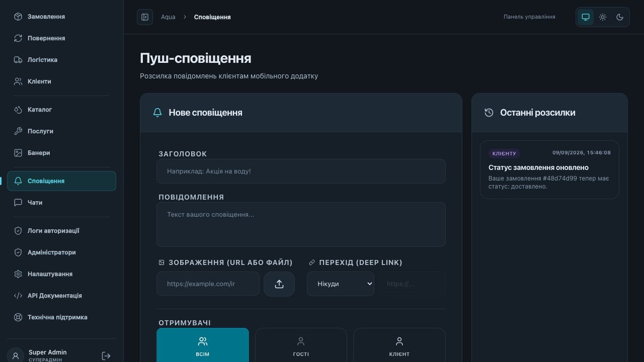
Task: Open the Статус замовлення оновлено notification card
Action: click(549, 169)
